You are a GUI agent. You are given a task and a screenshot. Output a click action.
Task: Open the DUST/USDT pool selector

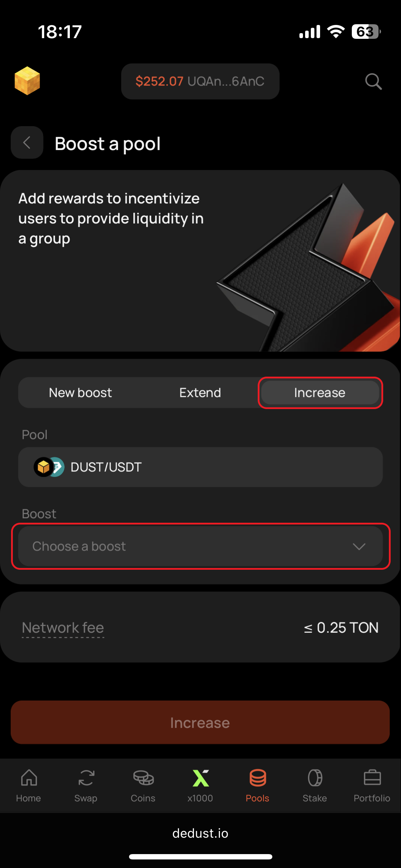pyautogui.click(x=200, y=467)
